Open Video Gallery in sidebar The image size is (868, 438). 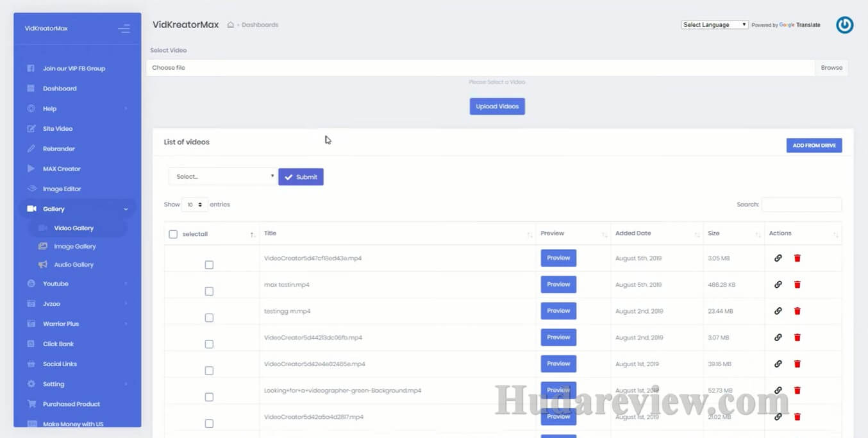pos(74,228)
